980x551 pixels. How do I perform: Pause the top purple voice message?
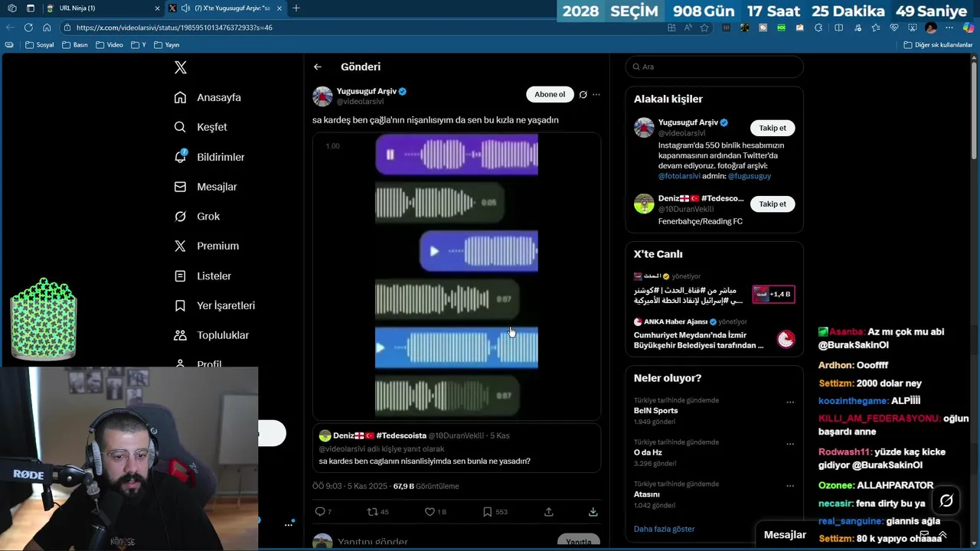(x=390, y=155)
